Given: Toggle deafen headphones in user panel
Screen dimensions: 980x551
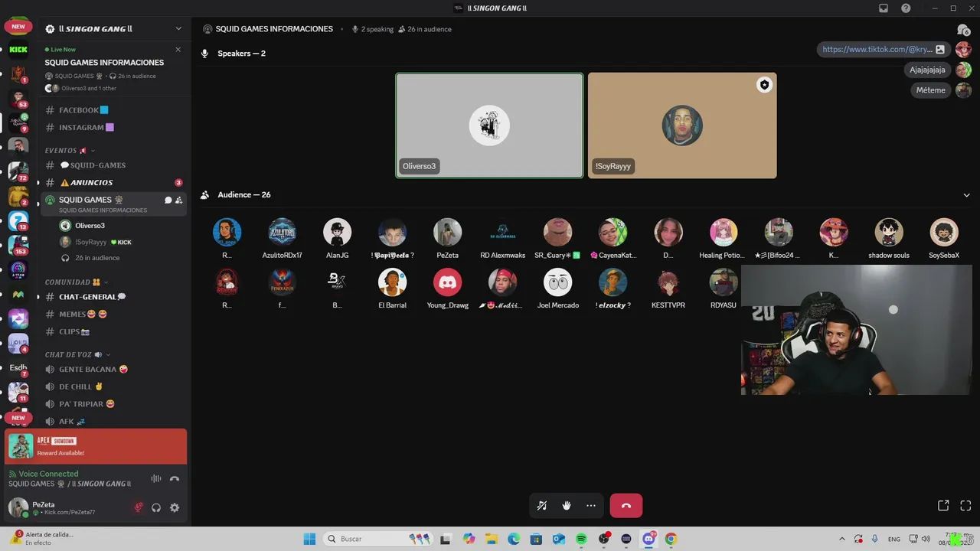Looking at the screenshot, I should pos(156,507).
